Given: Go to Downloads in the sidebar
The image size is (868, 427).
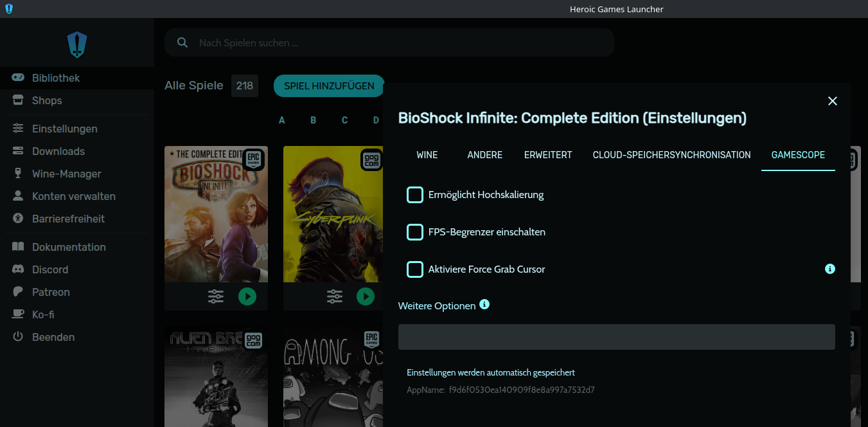Looking at the screenshot, I should click(x=77, y=151).
